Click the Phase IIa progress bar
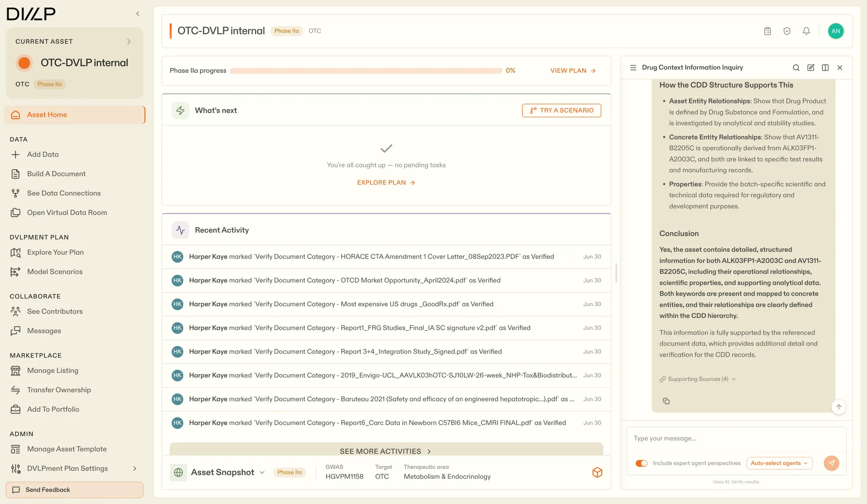The width and height of the screenshot is (867, 504). click(366, 71)
